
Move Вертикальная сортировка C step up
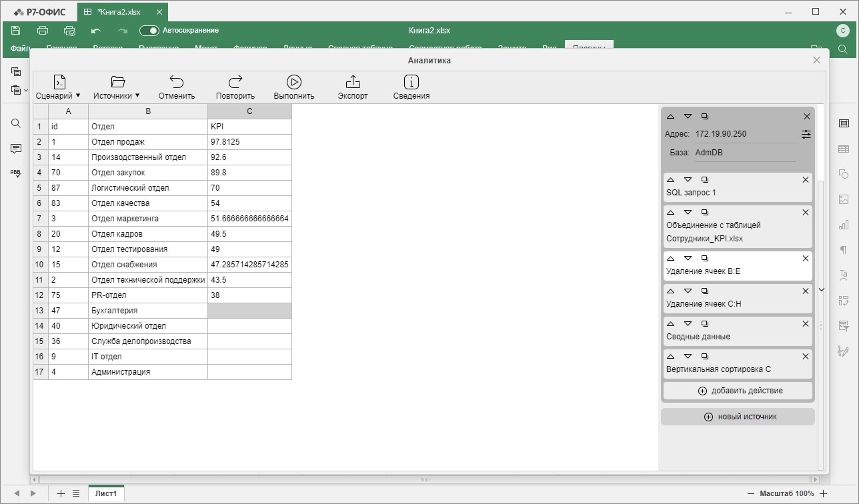coord(670,357)
